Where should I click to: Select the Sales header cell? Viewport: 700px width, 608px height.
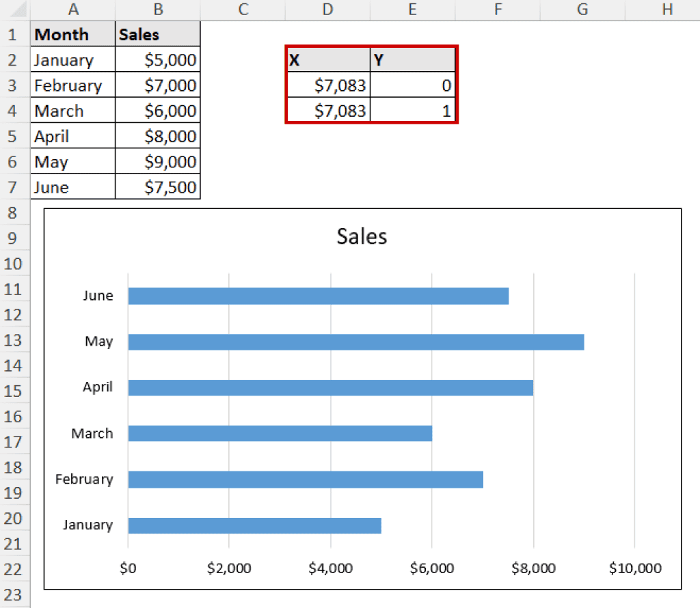[157, 34]
